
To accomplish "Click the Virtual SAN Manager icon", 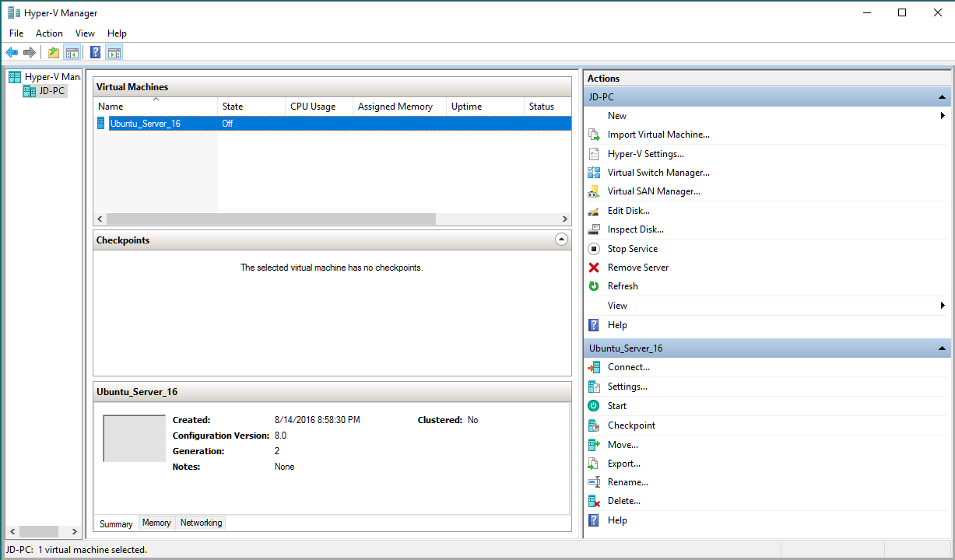I will (x=594, y=191).
